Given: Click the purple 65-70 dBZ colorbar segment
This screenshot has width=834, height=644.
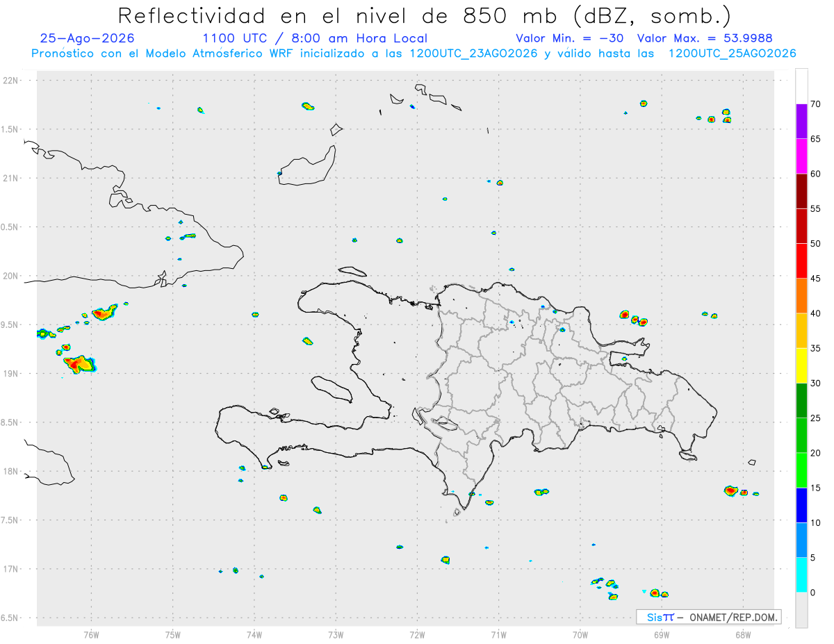Looking at the screenshot, I should [801, 122].
